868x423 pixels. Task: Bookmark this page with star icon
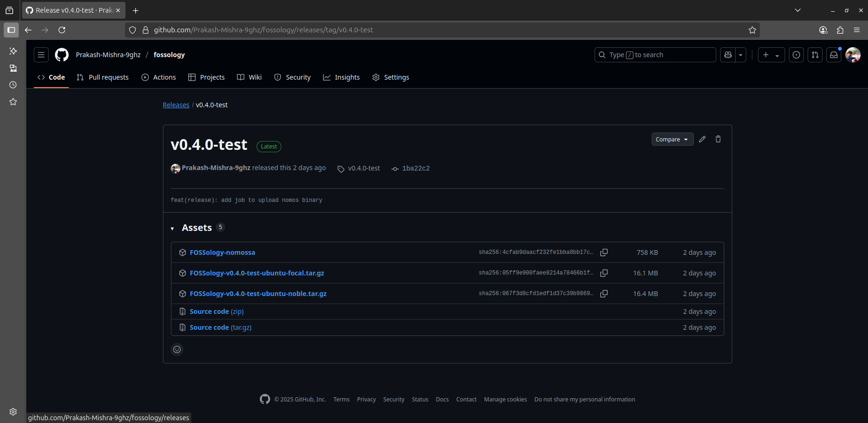[752, 30]
